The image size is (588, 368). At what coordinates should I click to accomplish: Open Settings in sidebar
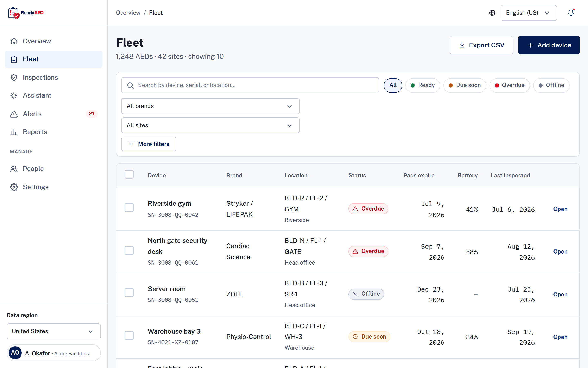pyautogui.click(x=53, y=187)
